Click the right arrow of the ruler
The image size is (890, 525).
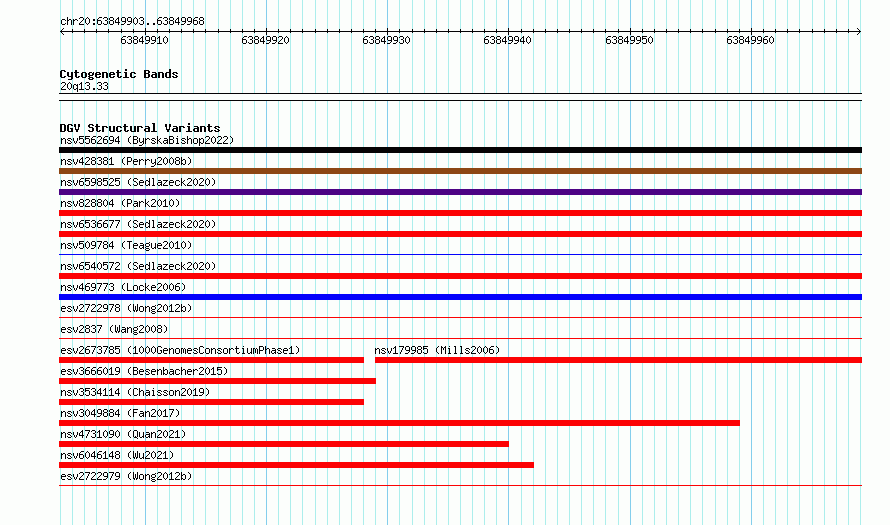(x=859, y=31)
